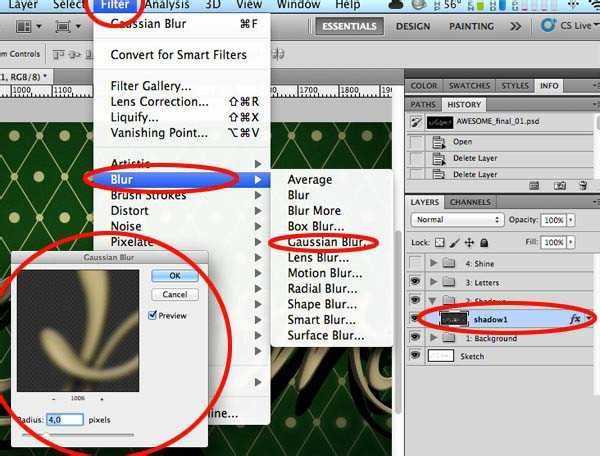Click OK in the Gaussian Blur dialog
This screenshot has height=456, width=600.
pos(175,275)
